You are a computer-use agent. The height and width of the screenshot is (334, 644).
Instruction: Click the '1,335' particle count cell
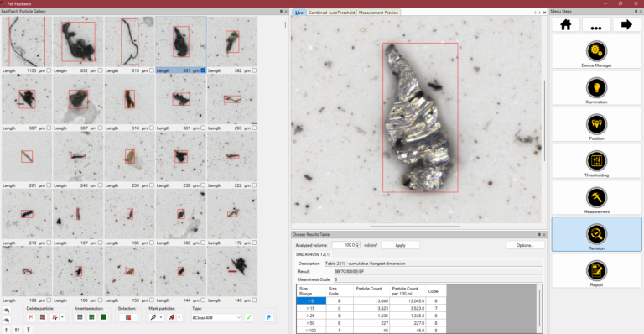click(371, 316)
